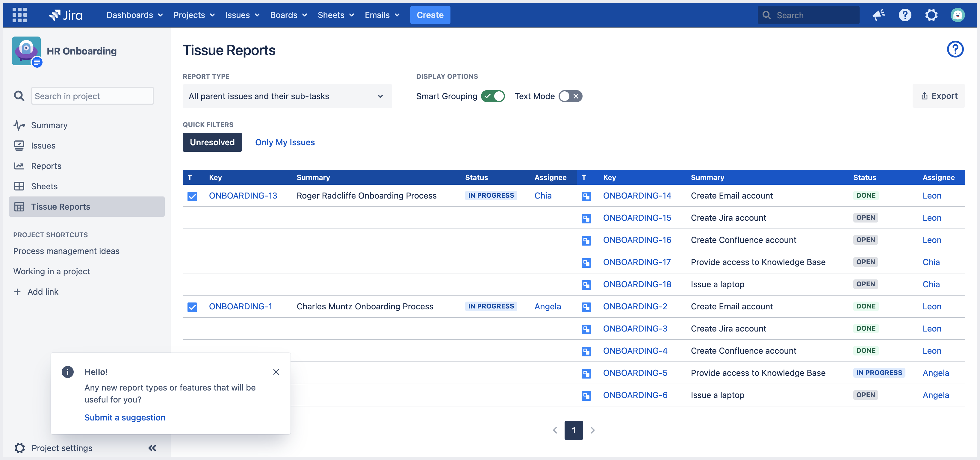Open the Dashboards menu dropdown
Image resolution: width=980 pixels, height=460 pixels.
(134, 15)
